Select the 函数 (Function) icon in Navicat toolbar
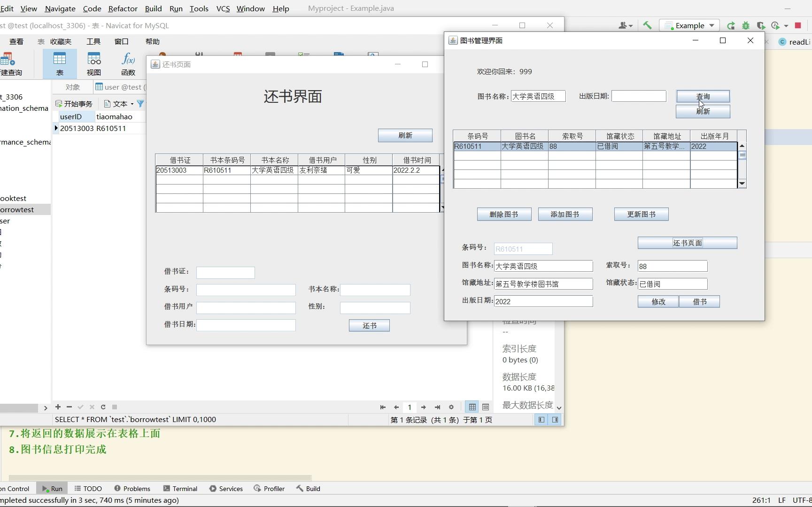 128,64
